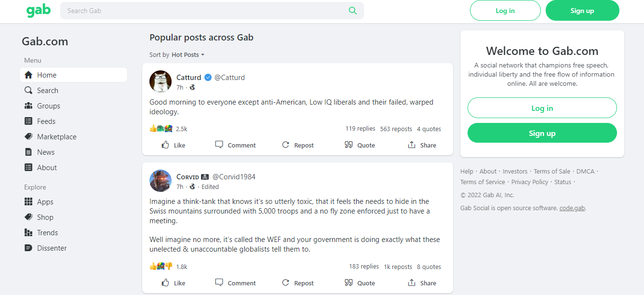Expand the Hot Posts sort dropdown

point(188,55)
